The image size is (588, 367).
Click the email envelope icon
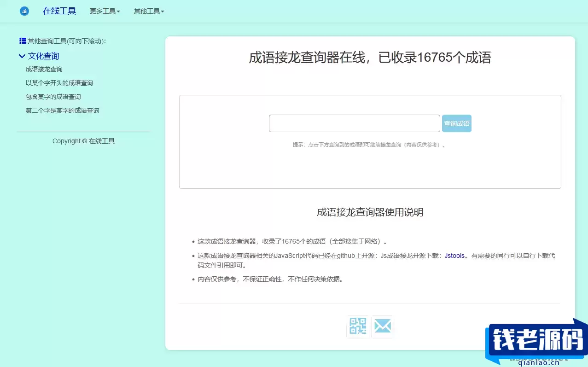[x=383, y=326]
